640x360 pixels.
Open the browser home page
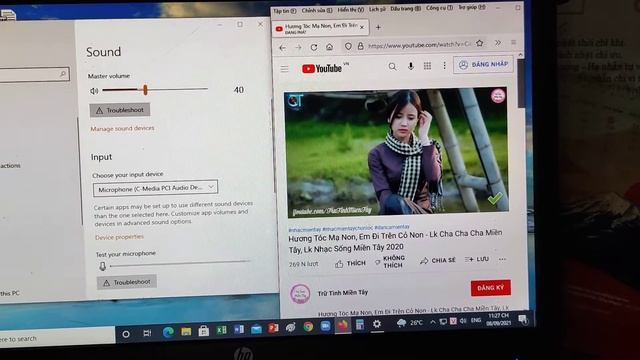329,47
